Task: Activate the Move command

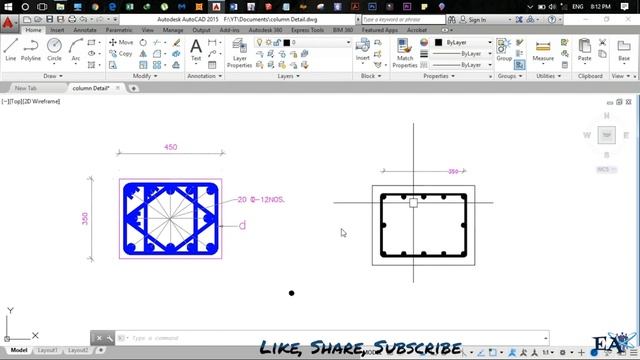Action: pos(121,42)
